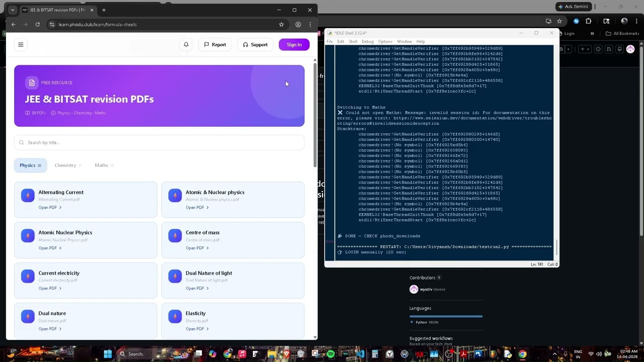Click the Support button
This screenshot has height=362, width=644.
click(x=256, y=45)
